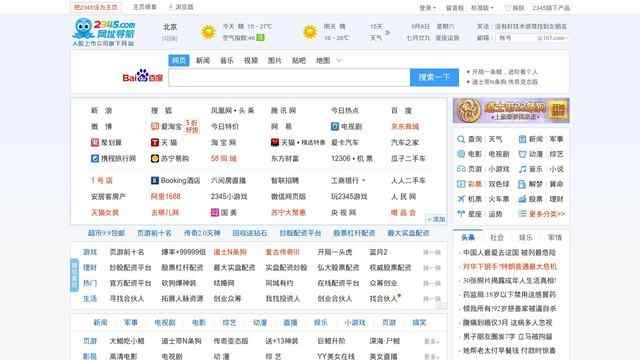Select the 网页 search tab
This screenshot has width=640, height=360.
coord(179,60)
